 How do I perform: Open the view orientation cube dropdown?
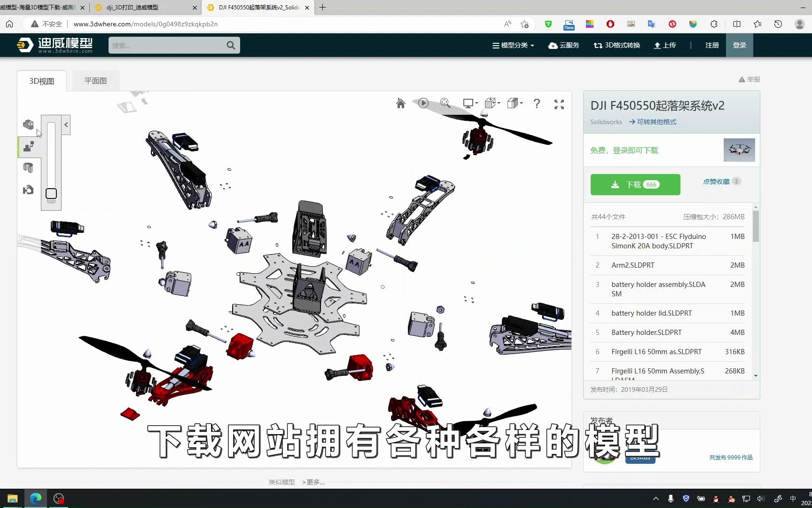tap(492, 103)
